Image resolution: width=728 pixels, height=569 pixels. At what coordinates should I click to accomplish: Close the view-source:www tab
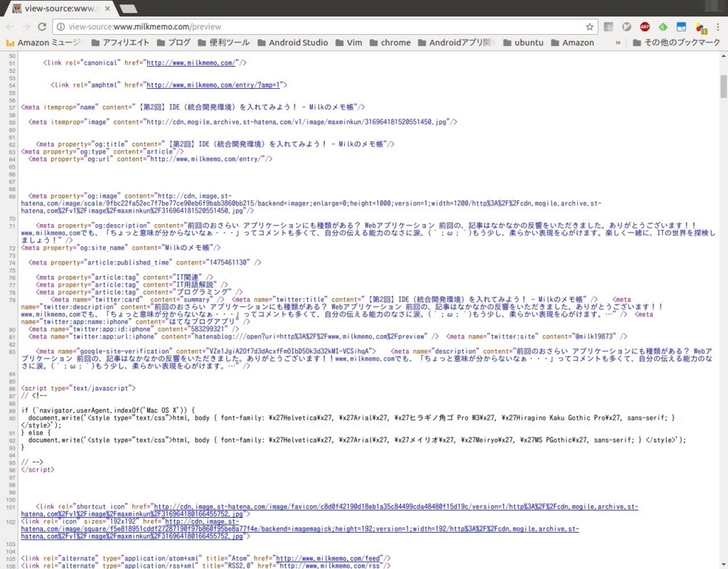click(x=107, y=9)
